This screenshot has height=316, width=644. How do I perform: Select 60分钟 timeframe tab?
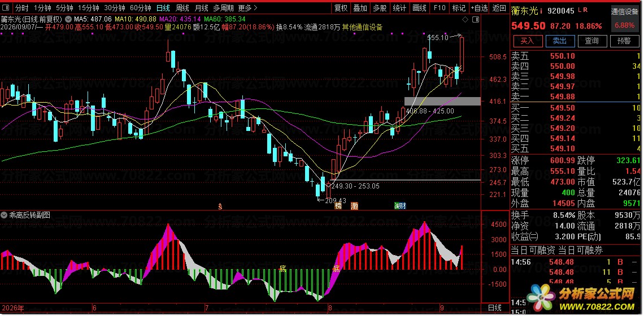[x=141, y=8]
